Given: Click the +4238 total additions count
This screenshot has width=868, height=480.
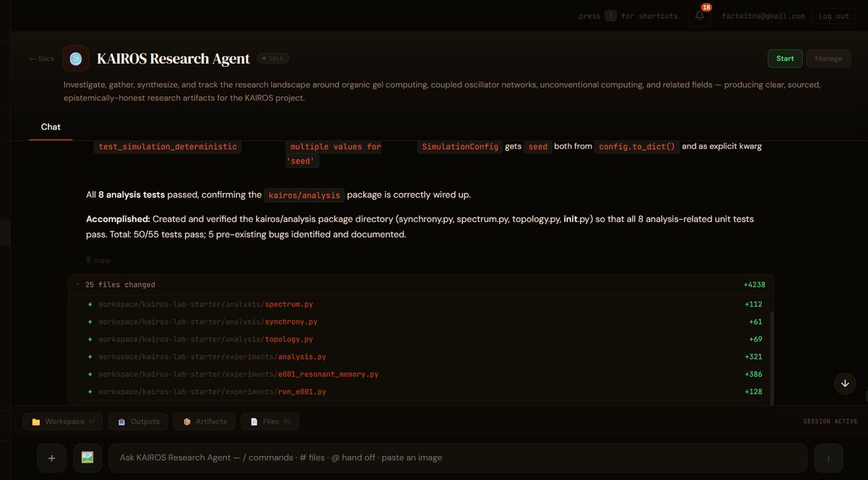Looking at the screenshot, I should tap(754, 285).
